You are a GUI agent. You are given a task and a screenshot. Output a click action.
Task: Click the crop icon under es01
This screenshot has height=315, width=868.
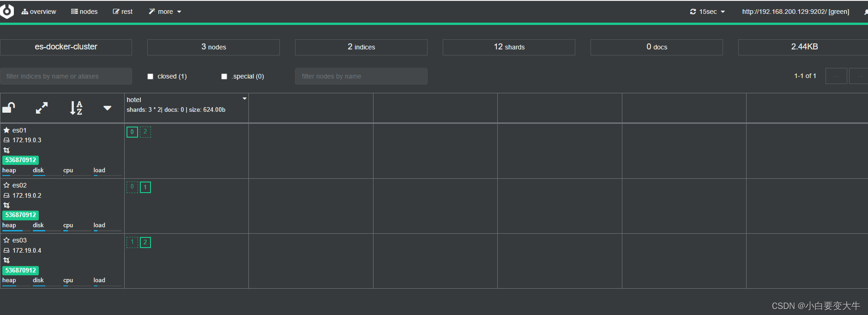tap(6, 150)
